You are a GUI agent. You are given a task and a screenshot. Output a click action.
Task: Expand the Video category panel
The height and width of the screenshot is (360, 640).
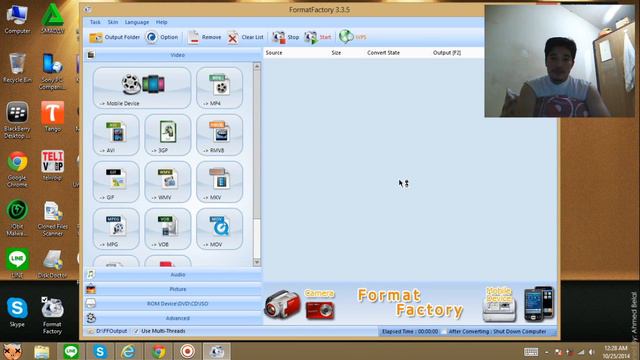pos(173,55)
